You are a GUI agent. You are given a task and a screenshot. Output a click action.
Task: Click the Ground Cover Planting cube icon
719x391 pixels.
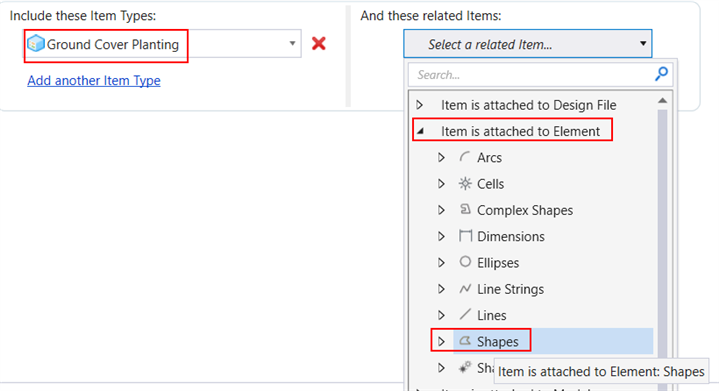[36, 44]
